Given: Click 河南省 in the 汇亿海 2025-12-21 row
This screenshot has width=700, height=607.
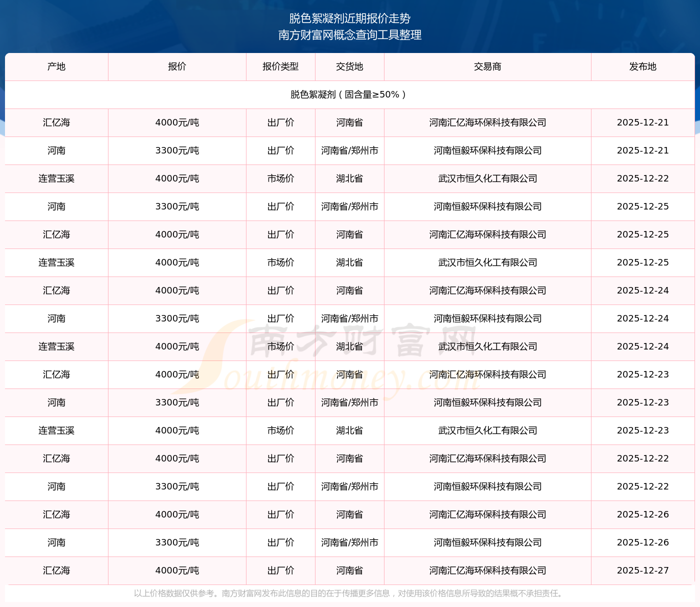Looking at the screenshot, I should tap(349, 122).
